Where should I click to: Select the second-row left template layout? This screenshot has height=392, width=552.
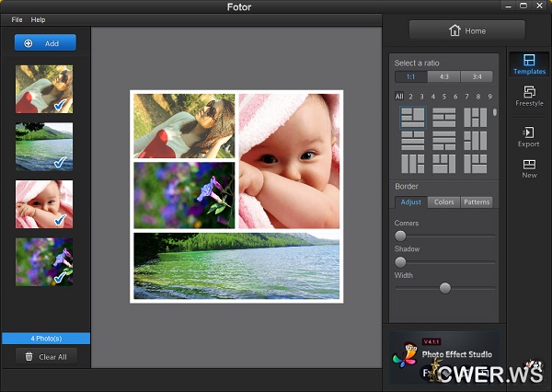[x=412, y=140]
